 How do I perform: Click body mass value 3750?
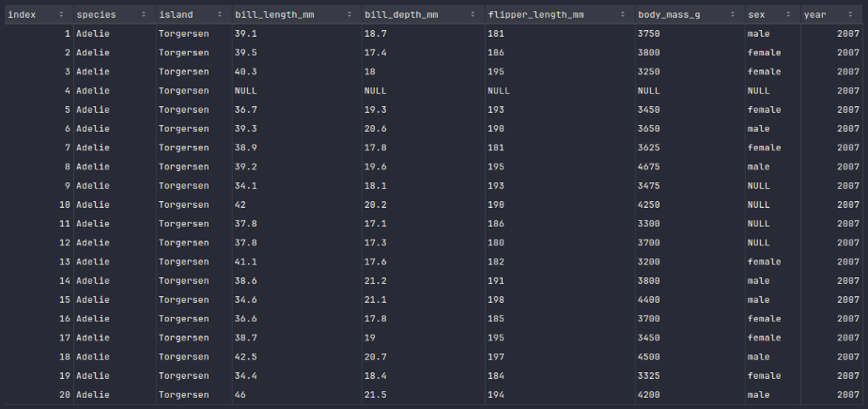tap(649, 34)
